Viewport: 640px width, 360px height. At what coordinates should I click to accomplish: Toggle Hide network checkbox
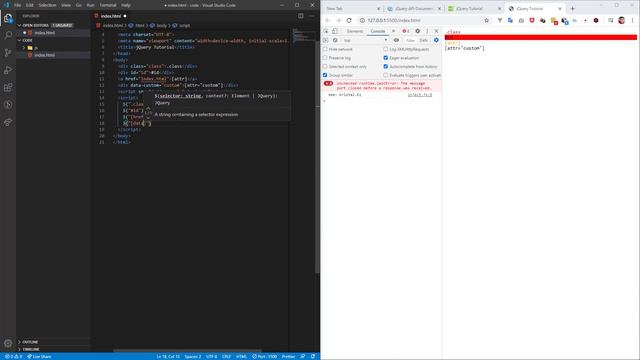click(x=325, y=49)
